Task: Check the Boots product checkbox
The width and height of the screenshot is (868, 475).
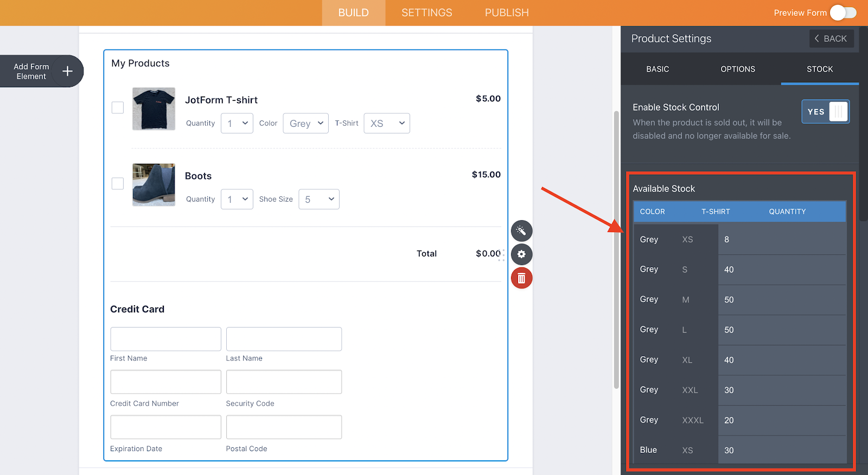Action: [x=118, y=184]
